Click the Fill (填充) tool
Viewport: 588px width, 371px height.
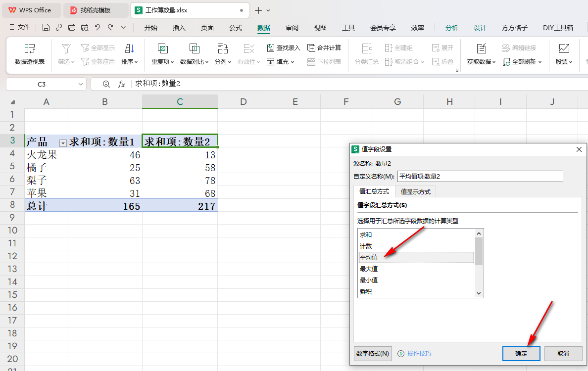click(x=280, y=61)
